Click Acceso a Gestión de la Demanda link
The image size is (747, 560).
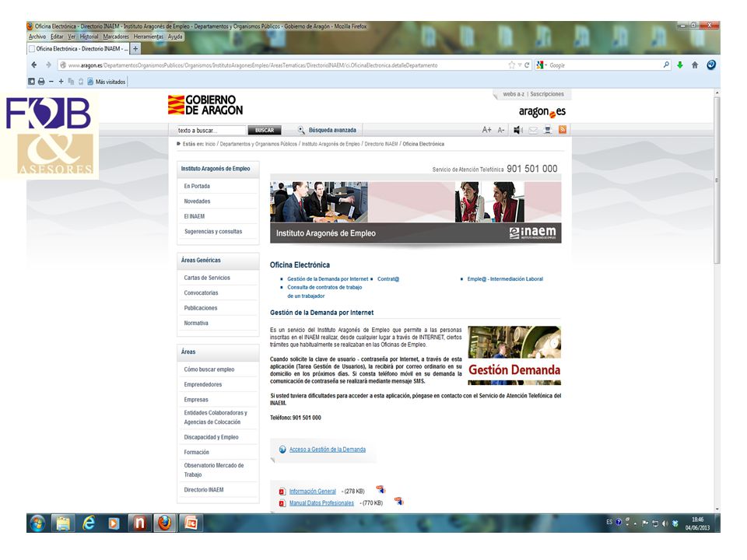tap(328, 450)
